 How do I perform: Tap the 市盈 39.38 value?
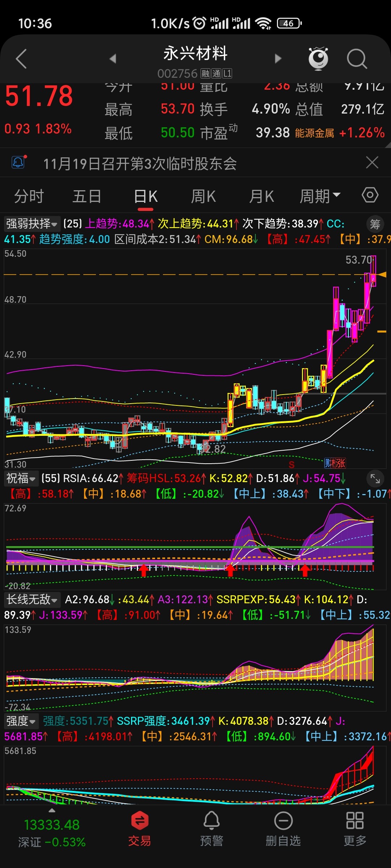pos(245,132)
